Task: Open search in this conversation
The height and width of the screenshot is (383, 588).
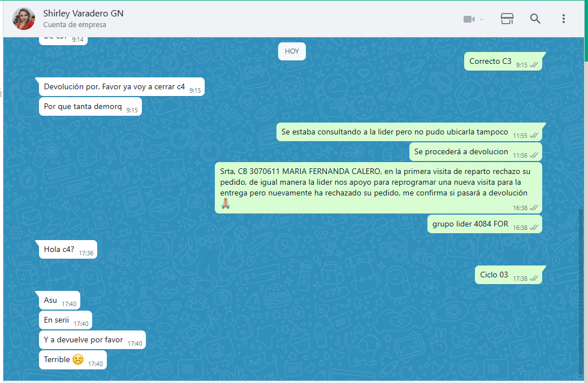Action: pos(535,19)
